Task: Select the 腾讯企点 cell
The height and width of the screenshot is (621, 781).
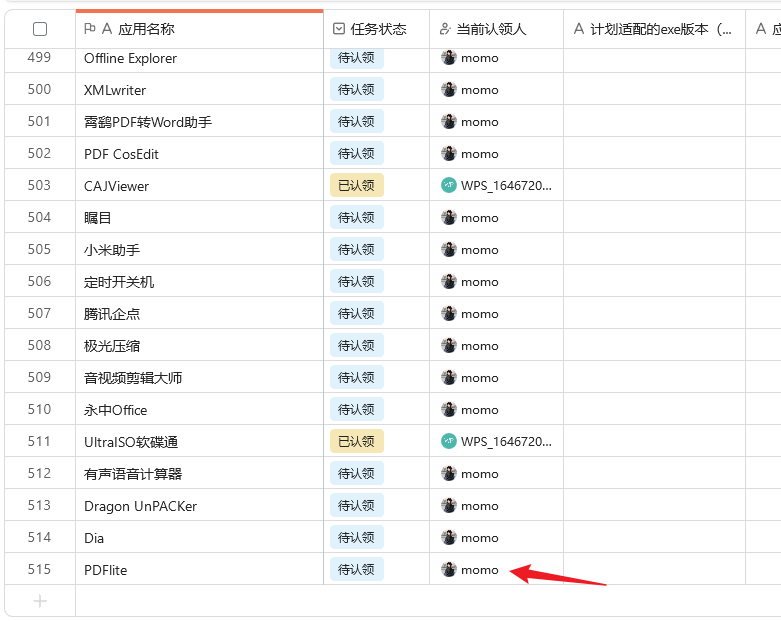Action: click(x=199, y=314)
